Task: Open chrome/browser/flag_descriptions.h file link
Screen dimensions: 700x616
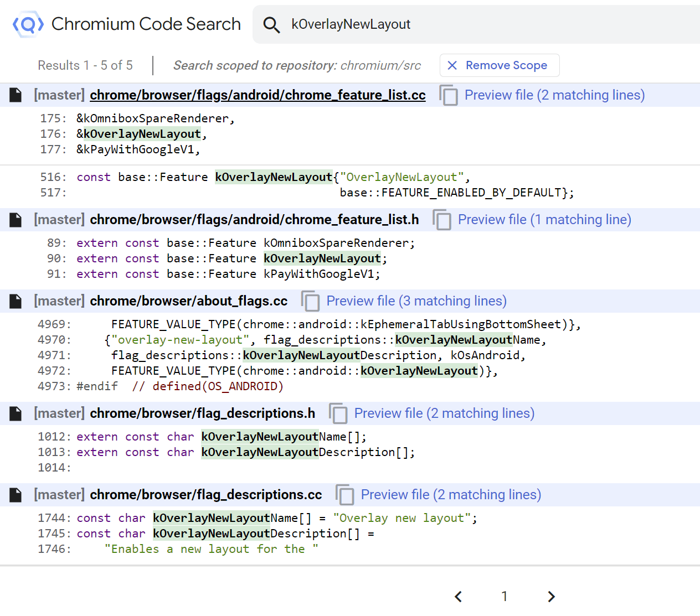Action: point(202,413)
